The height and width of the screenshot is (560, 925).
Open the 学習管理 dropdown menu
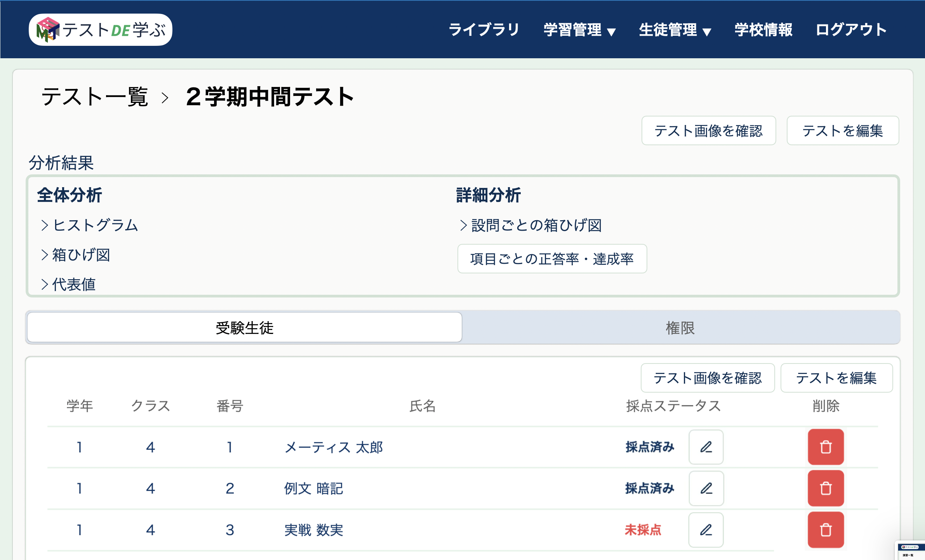[x=579, y=30]
